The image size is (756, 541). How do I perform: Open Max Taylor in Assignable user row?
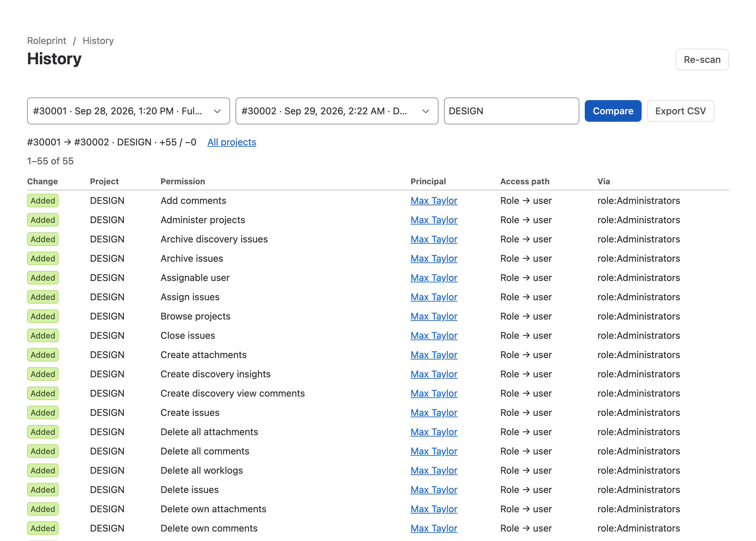(434, 278)
